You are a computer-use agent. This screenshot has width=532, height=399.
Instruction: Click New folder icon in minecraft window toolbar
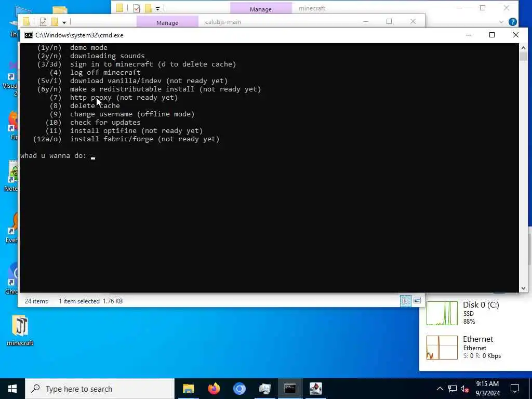tap(148, 8)
